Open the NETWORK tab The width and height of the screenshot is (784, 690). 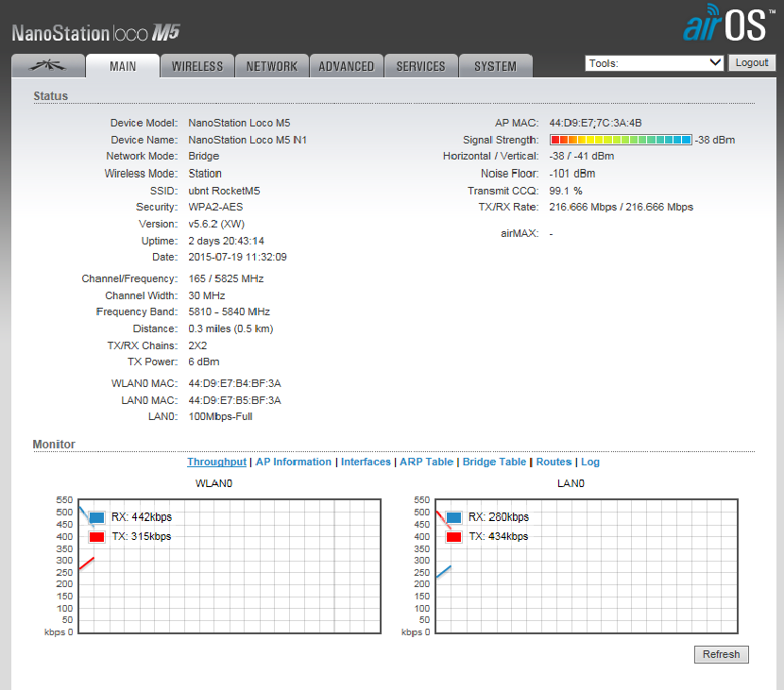[271, 66]
